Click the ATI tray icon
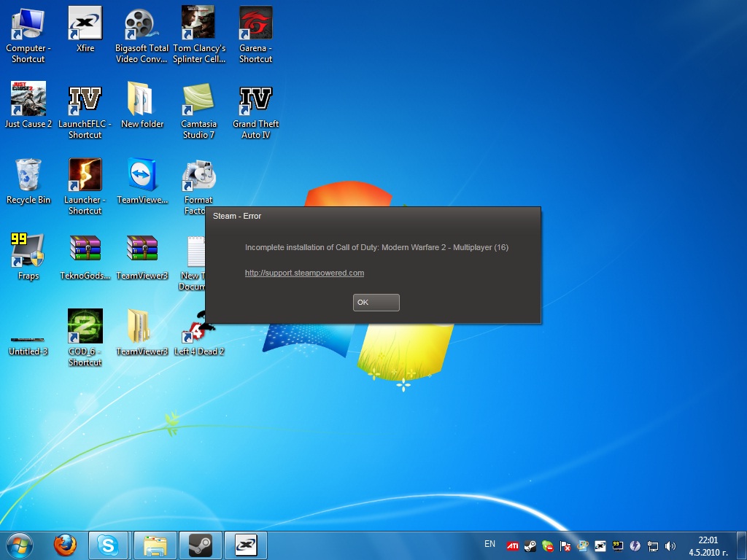The width and height of the screenshot is (747, 560). [x=513, y=545]
